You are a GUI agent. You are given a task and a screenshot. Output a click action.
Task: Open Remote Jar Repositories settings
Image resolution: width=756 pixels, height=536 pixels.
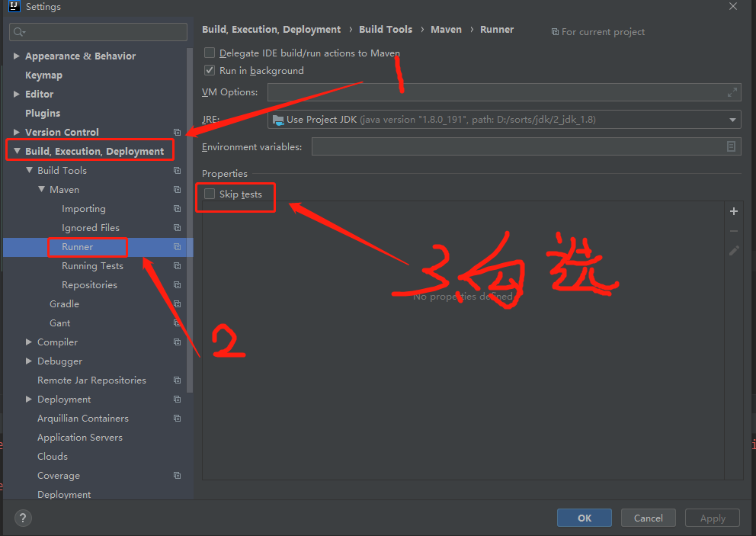pyautogui.click(x=91, y=380)
